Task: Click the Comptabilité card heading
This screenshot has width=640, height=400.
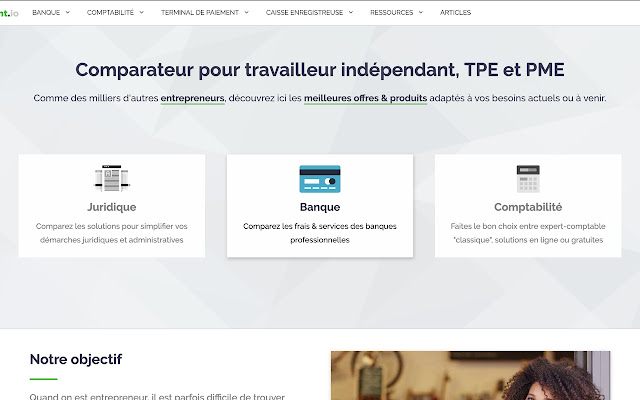Action: click(528, 207)
